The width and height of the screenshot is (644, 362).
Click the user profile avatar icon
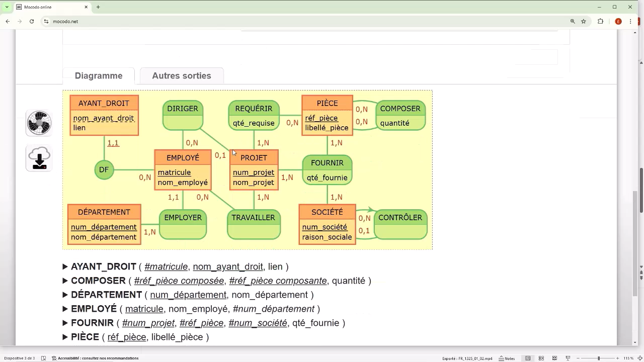pyautogui.click(x=618, y=22)
